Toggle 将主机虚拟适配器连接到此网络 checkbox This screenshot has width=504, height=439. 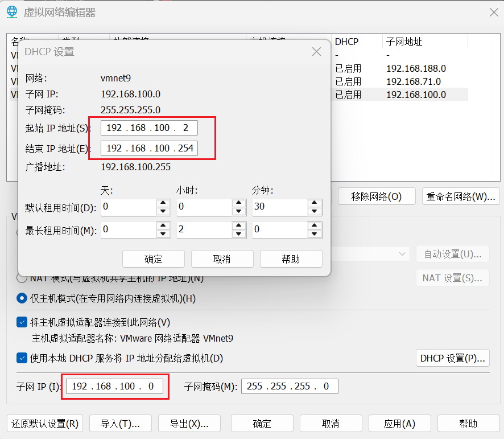click(22, 322)
